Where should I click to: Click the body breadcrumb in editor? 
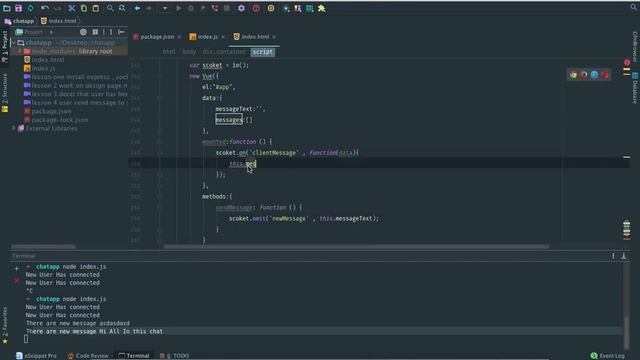(189, 52)
